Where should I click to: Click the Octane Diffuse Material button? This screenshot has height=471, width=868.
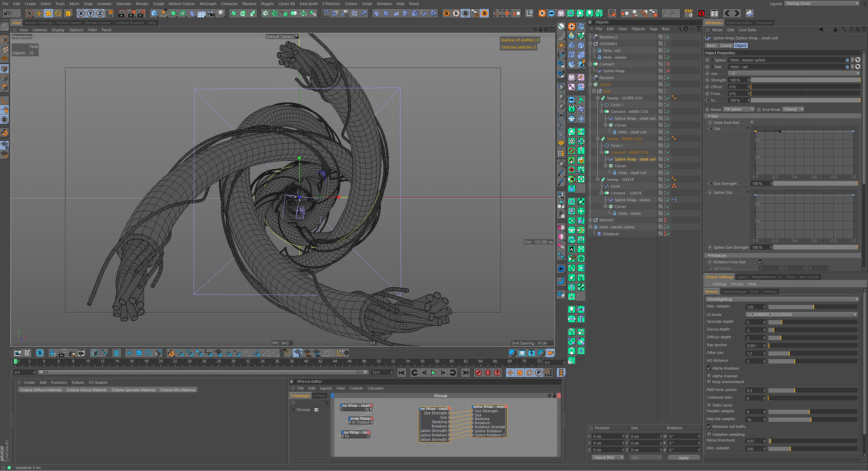40,390
